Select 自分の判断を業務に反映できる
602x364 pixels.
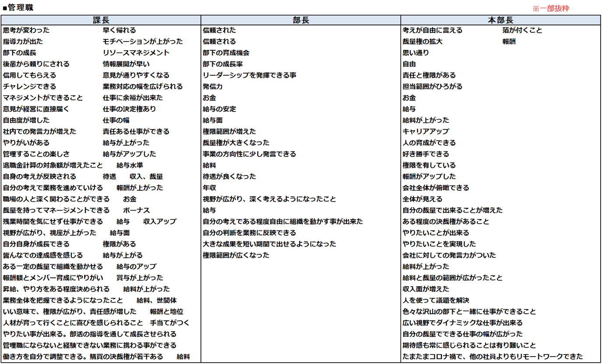(x=250, y=233)
